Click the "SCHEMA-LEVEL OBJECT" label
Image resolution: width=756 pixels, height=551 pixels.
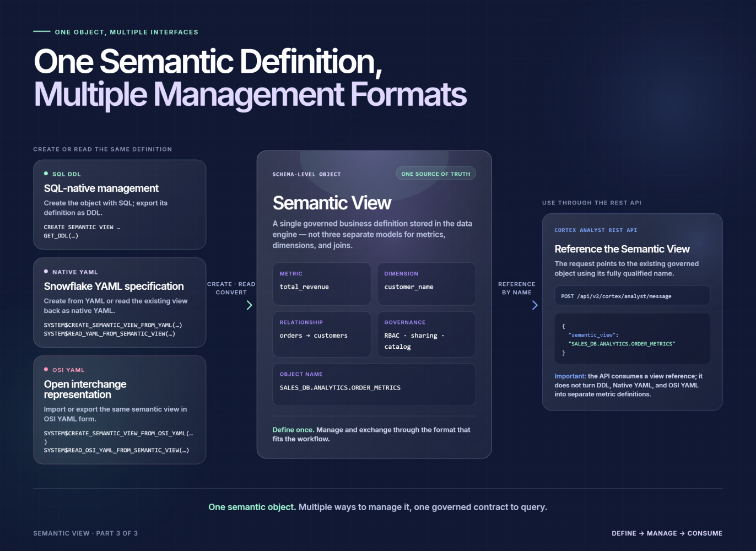click(306, 174)
